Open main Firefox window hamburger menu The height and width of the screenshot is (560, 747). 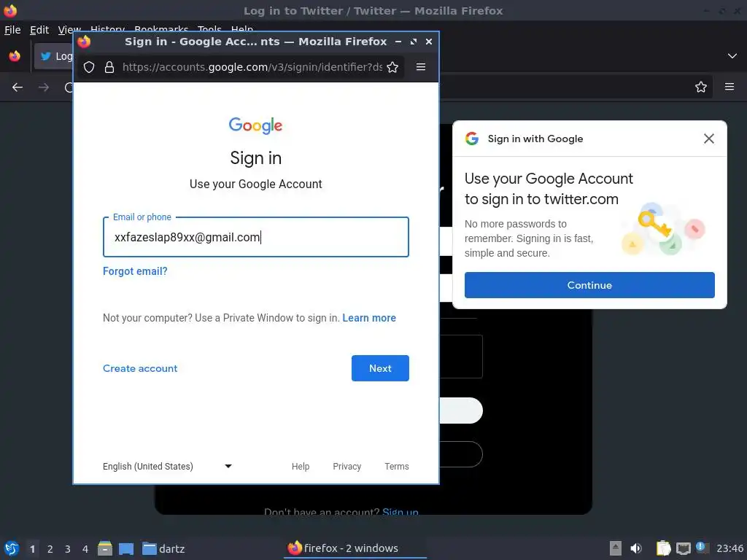point(729,87)
